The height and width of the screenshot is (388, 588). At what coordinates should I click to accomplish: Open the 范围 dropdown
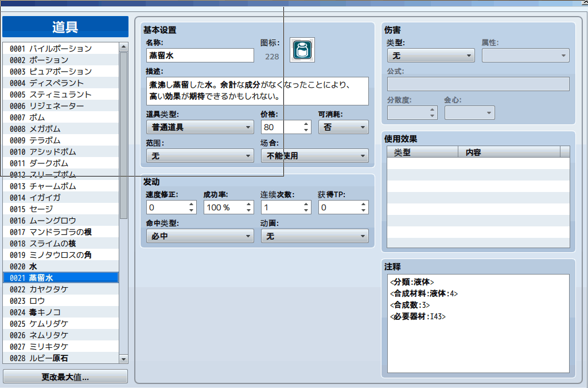200,156
